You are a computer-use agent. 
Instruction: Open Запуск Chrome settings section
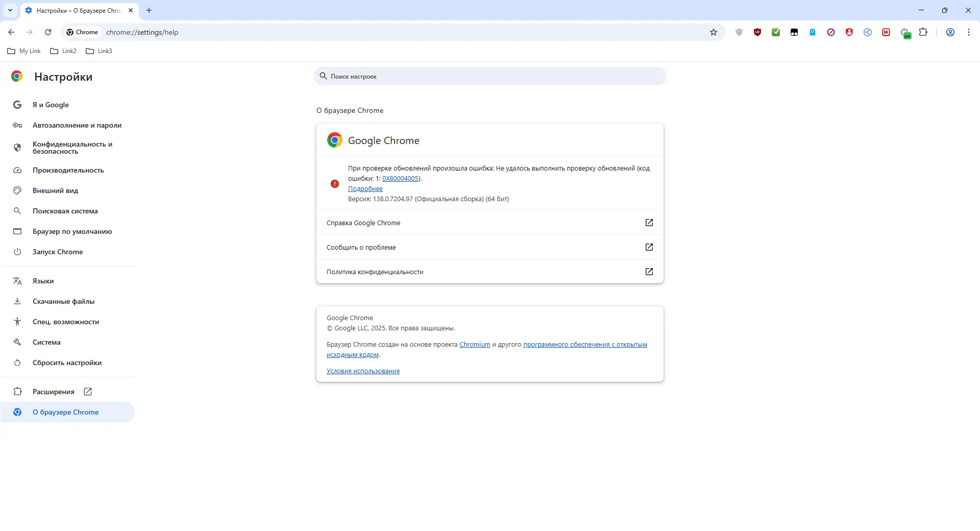pos(67,252)
